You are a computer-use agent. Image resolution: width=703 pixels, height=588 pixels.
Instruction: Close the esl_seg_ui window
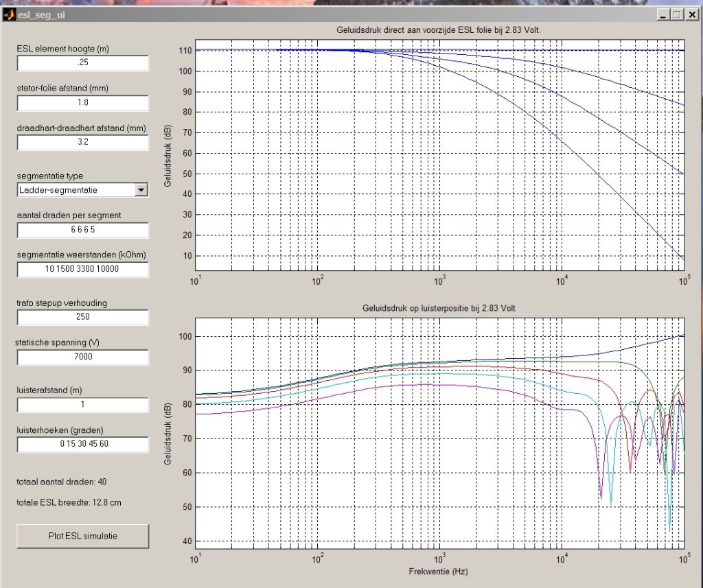(692, 15)
